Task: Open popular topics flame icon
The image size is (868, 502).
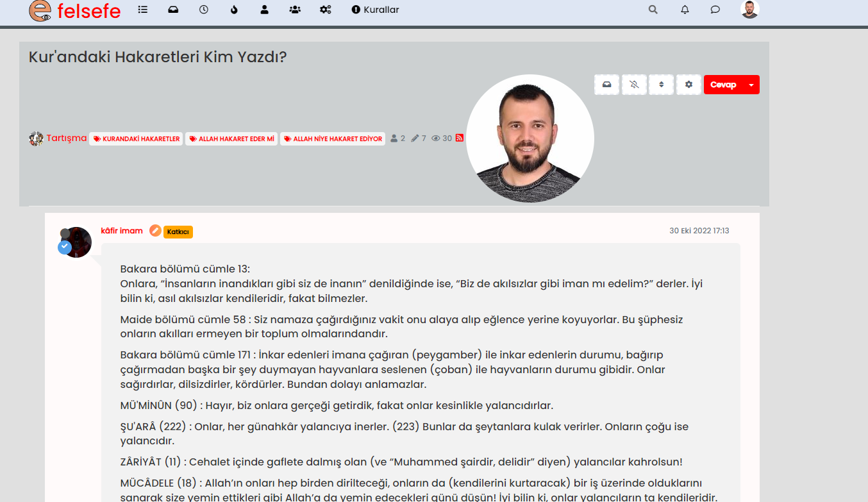Action: [234, 10]
